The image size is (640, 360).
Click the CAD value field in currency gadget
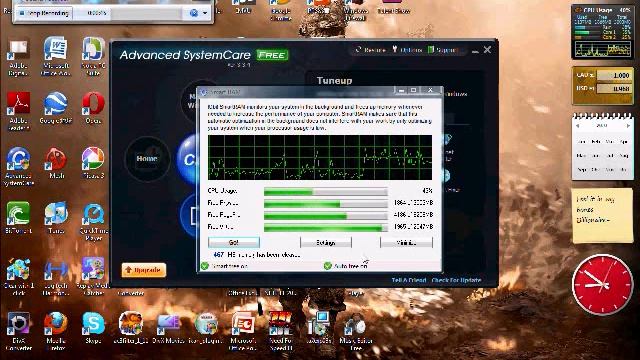(614, 75)
